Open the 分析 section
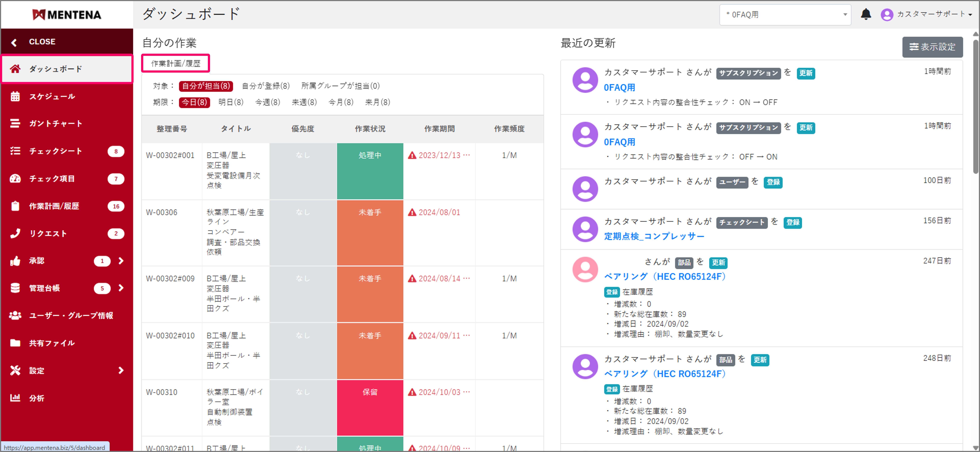The width and height of the screenshot is (980, 452). pyautogui.click(x=38, y=398)
